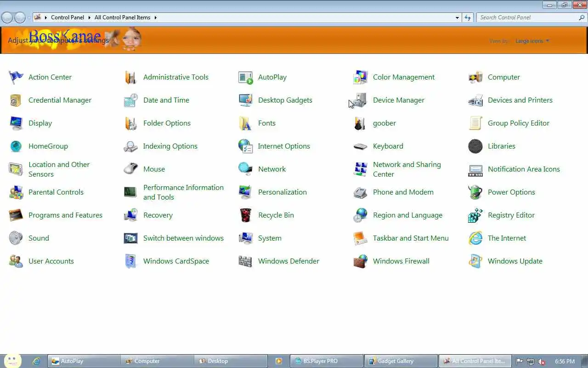588x368 pixels.
Task: Click the Registry Editor cubes icon
Action: [475, 215]
